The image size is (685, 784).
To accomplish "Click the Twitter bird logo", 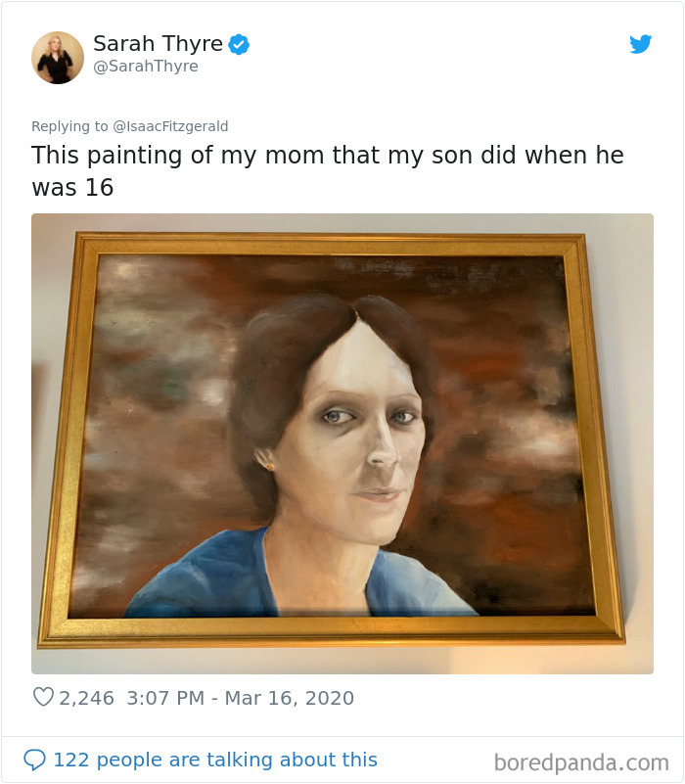I will 641,44.
